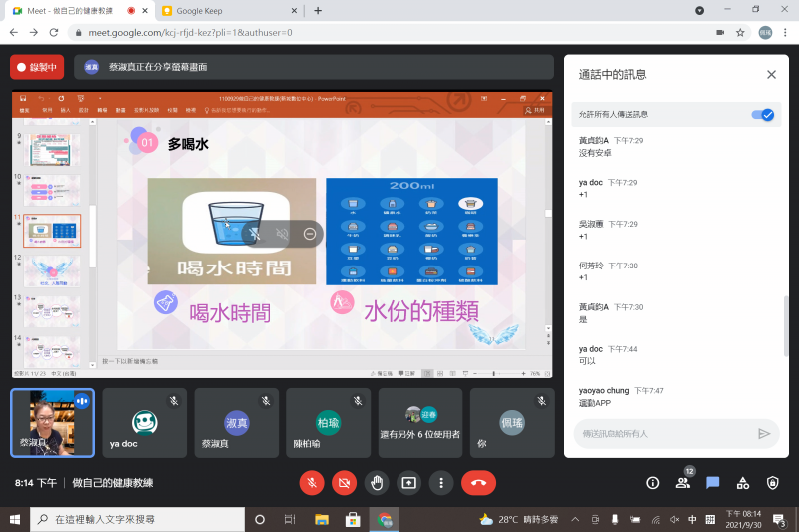Unpin the presentation via pin icon overlay

(255, 234)
